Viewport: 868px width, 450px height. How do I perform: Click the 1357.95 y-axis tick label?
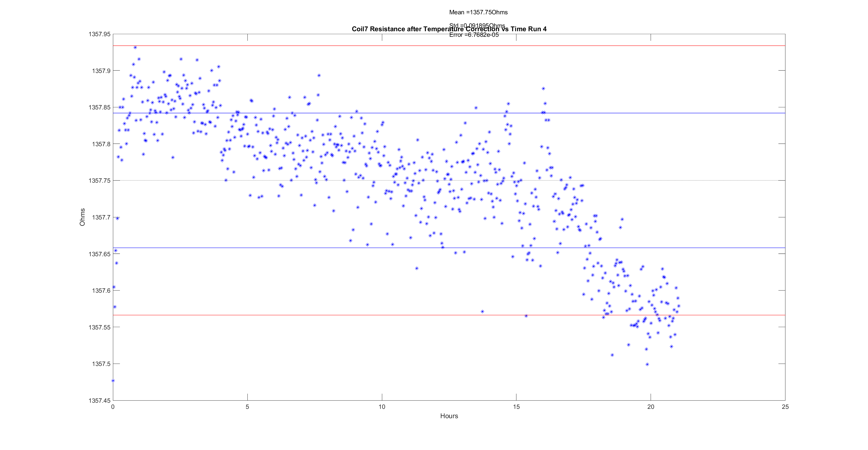click(x=99, y=34)
